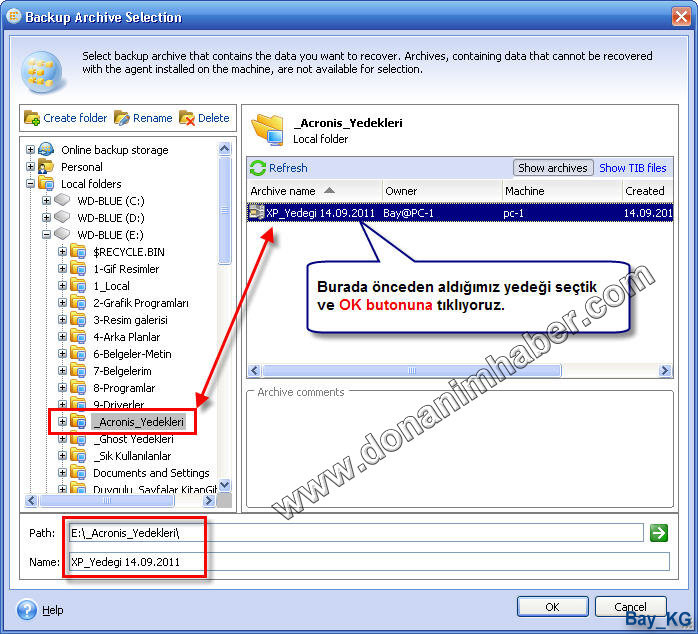Click the Rename pencil icon

[x=122, y=118]
